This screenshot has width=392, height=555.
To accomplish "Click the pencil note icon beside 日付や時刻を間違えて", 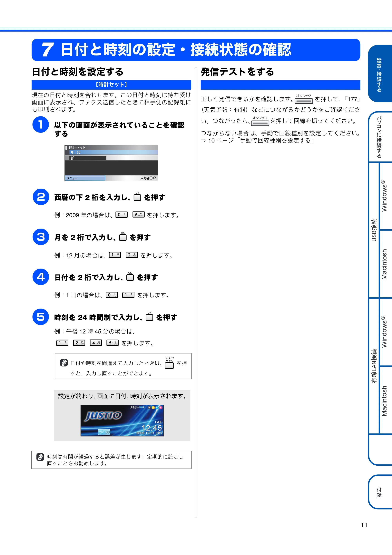I will pyautogui.click(x=64, y=363).
